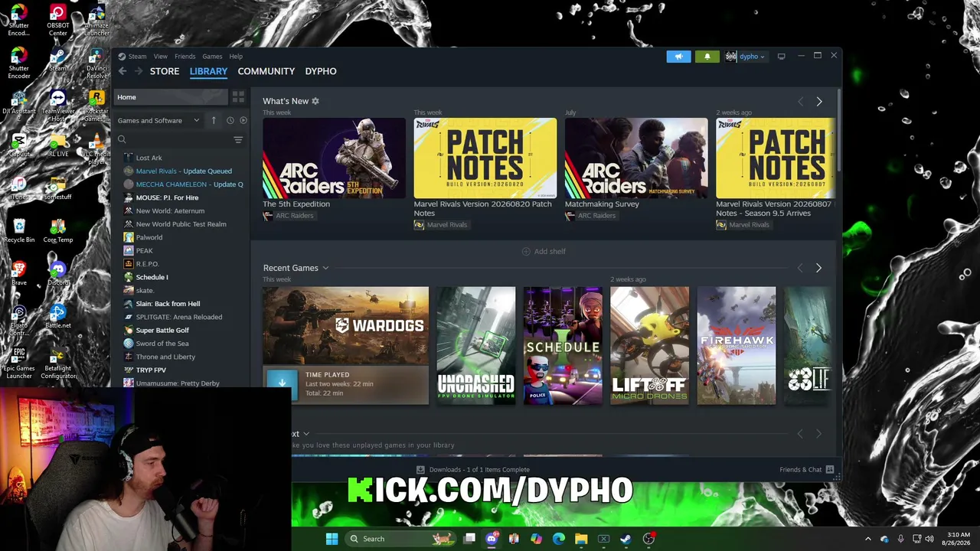Open the green notifications bell

(707, 56)
